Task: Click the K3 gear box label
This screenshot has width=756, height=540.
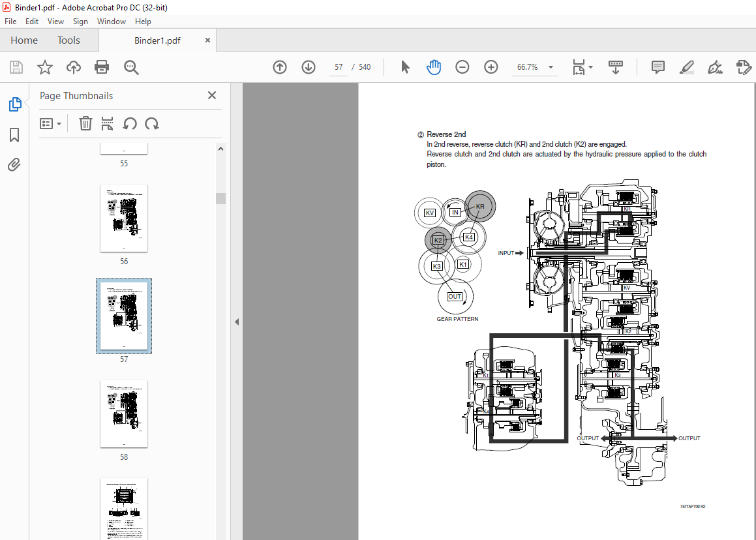Action: pos(437,266)
